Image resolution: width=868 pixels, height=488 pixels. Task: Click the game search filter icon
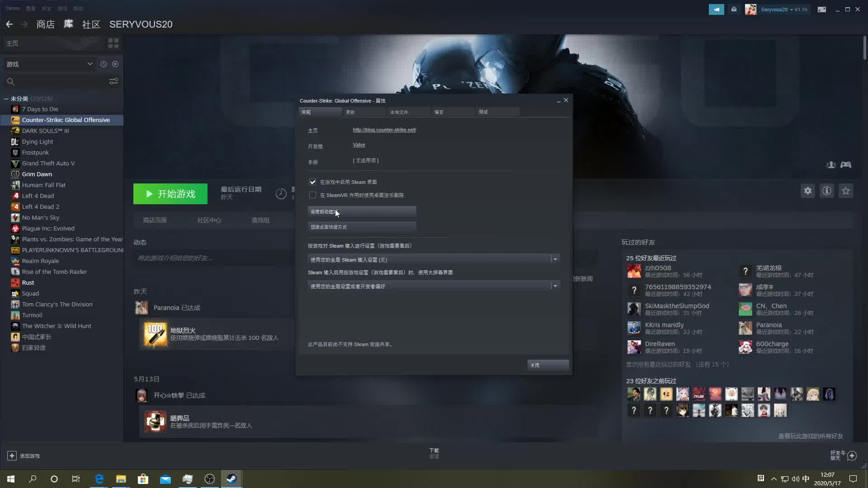(113, 81)
